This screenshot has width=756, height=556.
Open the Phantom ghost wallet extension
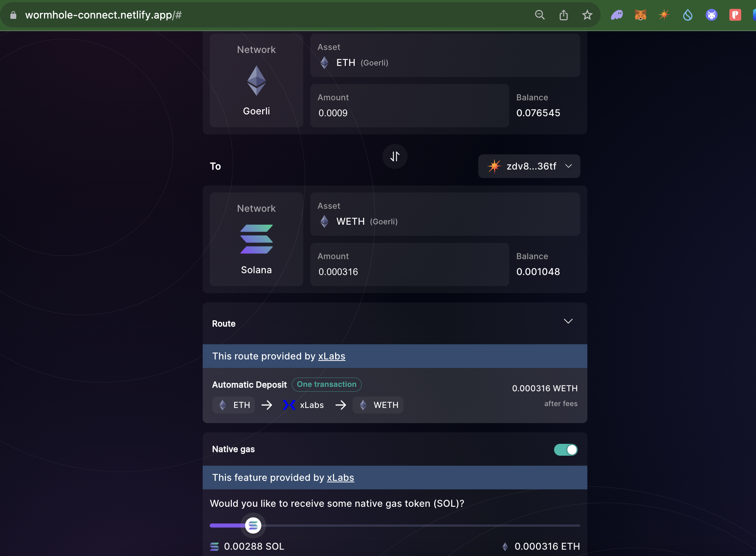click(617, 15)
